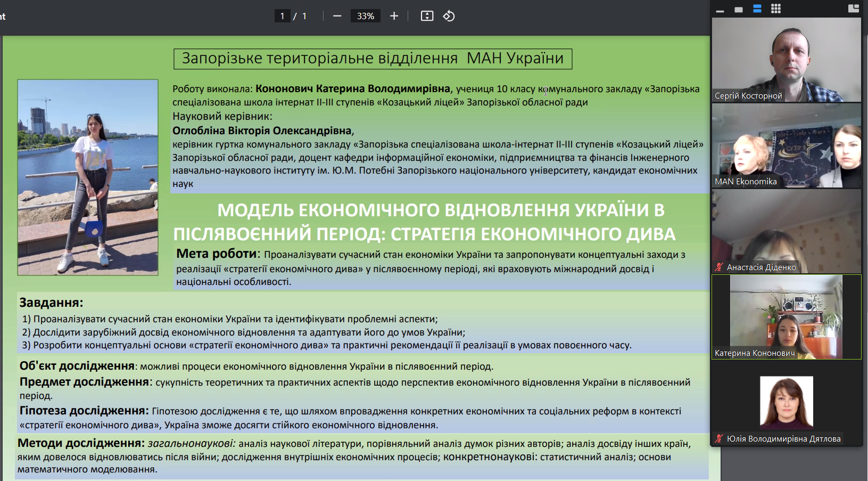868x481 pixels.
Task: Switch to speaker view in Zoom
Action: [757, 9]
